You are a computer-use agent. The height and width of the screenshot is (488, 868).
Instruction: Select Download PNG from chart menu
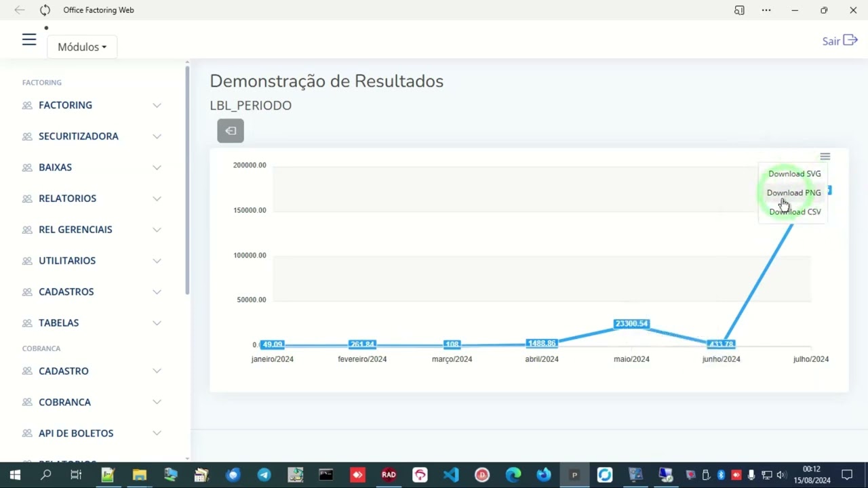point(793,192)
